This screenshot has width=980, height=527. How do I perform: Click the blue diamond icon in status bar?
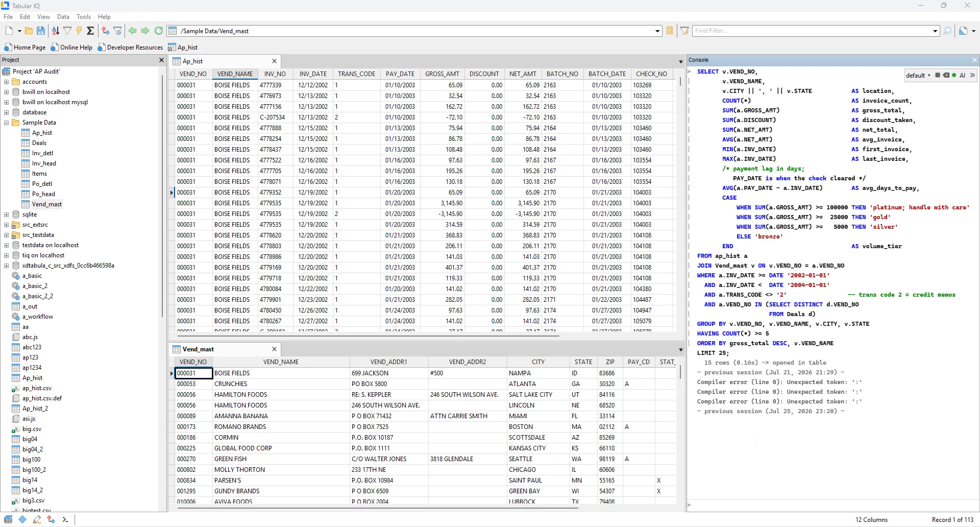22,519
